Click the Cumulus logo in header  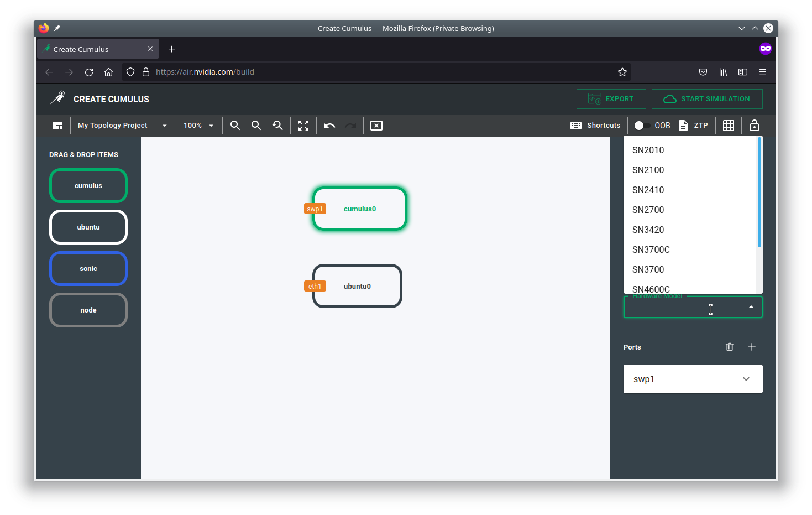pyautogui.click(x=57, y=98)
